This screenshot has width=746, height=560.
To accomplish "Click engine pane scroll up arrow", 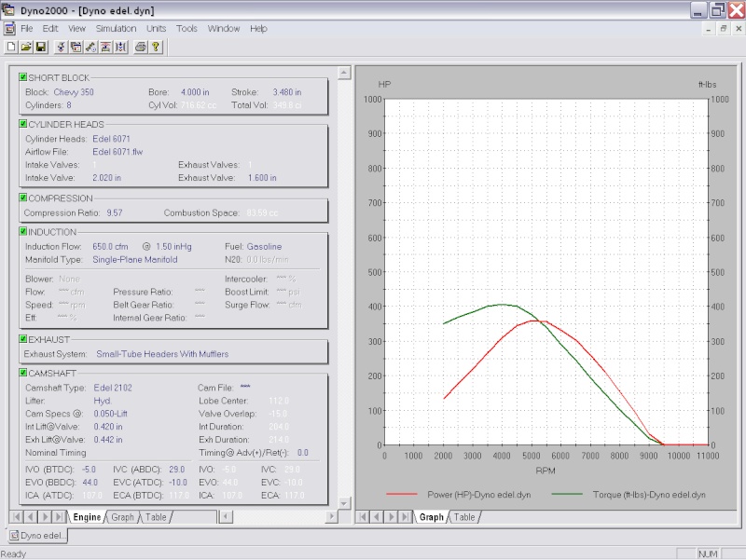I will 344,73.
